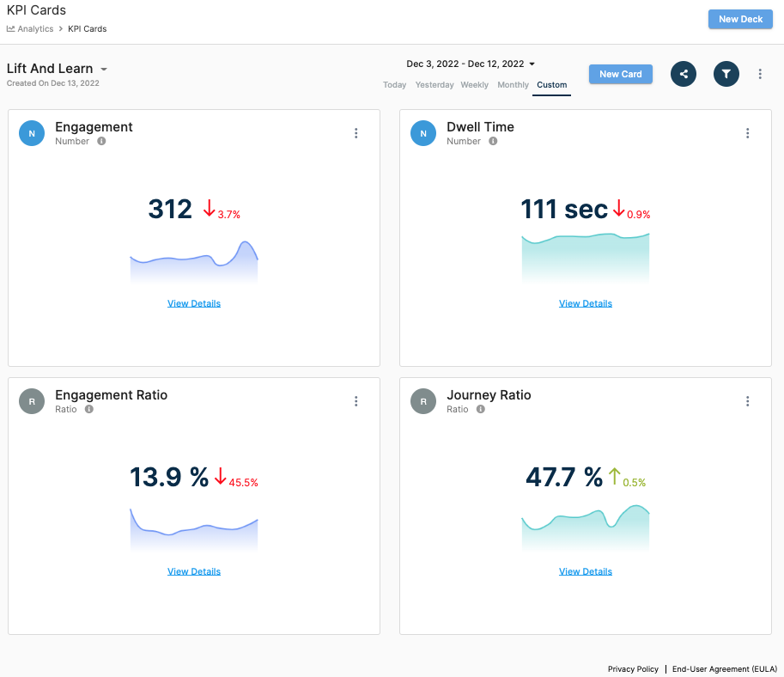The image size is (784, 677).
Task: Click the Engagement Ratio sparkline chart
Action: point(194,530)
